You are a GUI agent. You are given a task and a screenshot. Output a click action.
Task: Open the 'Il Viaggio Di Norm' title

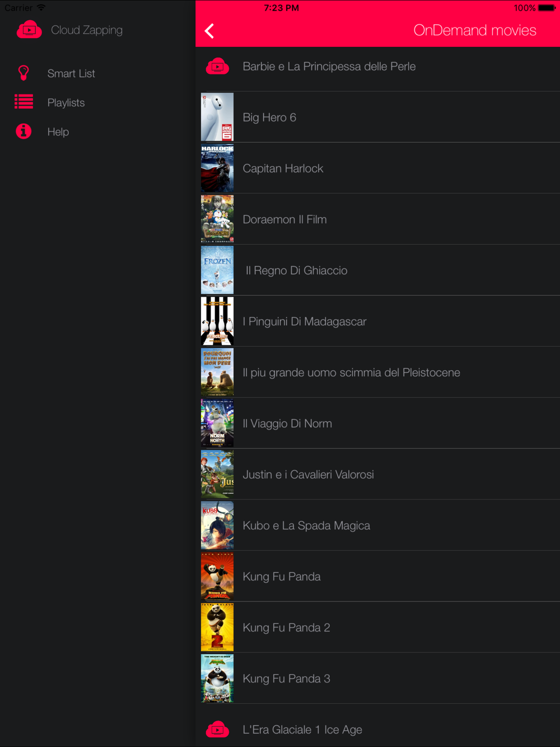pyautogui.click(x=287, y=424)
